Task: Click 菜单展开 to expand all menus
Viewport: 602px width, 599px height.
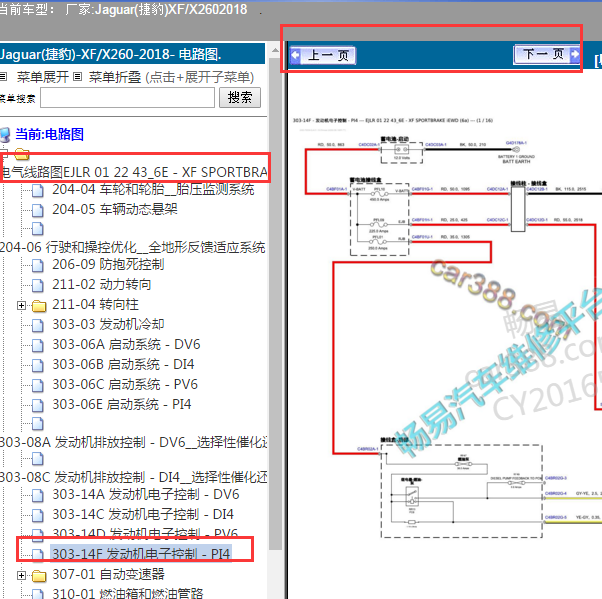Action: pos(43,77)
